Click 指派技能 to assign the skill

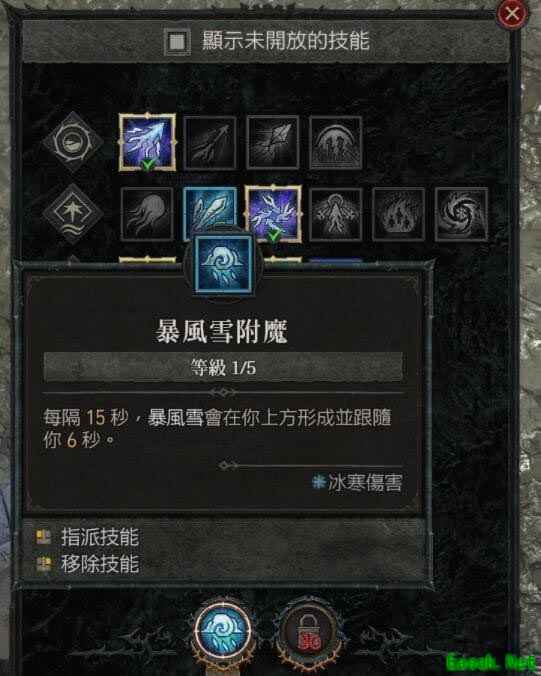[x=100, y=538]
